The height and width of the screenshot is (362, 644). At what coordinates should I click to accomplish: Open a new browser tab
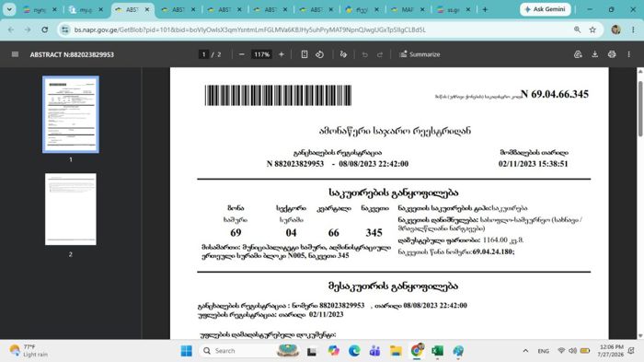point(485,9)
